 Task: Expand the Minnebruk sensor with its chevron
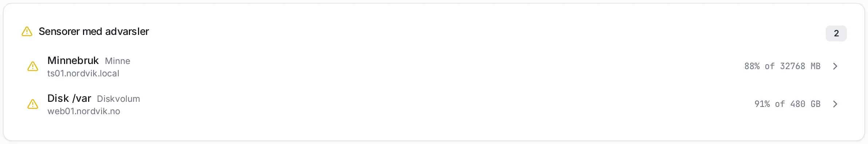tap(835, 66)
